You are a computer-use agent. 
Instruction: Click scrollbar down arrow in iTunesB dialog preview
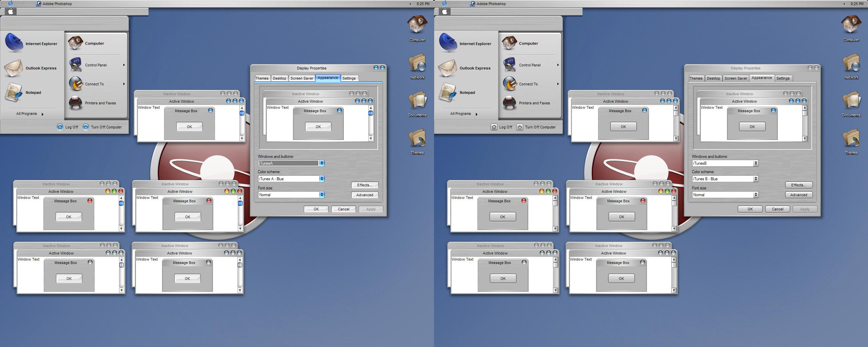(805, 138)
